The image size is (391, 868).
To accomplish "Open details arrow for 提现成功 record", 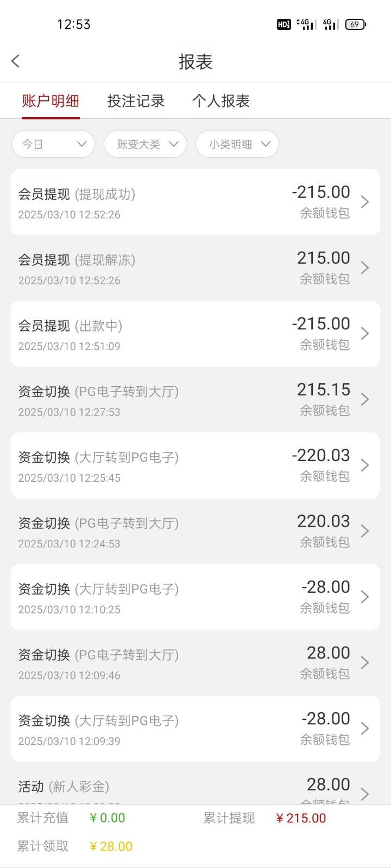I will 365,202.
